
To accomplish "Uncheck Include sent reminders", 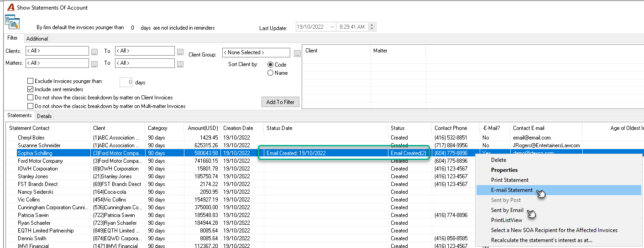I will point(31,89).
